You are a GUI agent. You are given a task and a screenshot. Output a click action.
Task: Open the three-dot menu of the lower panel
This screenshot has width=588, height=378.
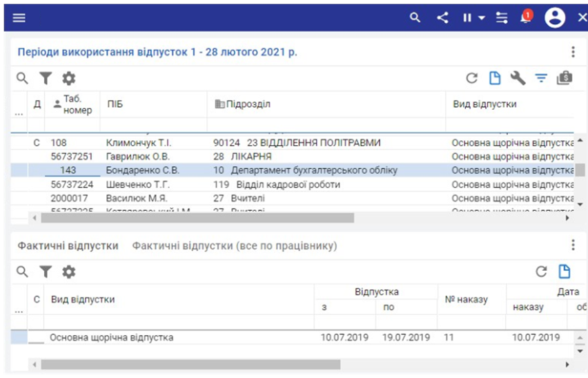coord(573,245)
